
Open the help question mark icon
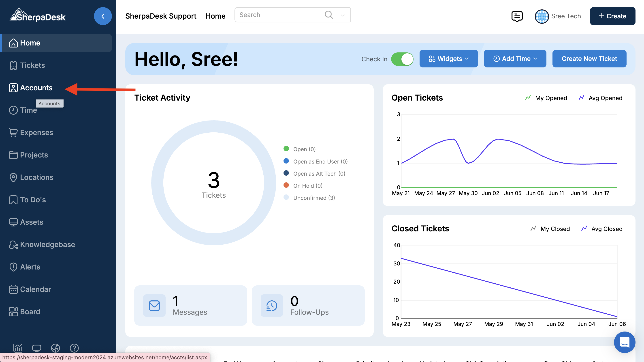tap(74, 348)
